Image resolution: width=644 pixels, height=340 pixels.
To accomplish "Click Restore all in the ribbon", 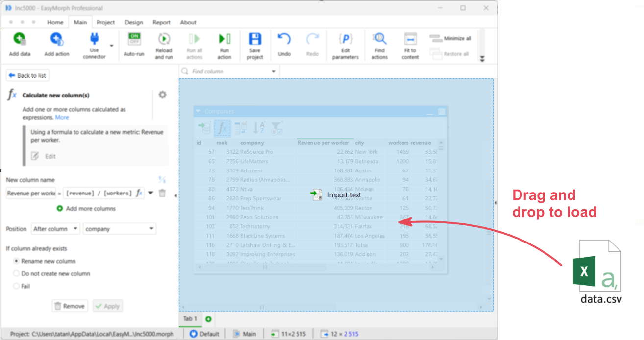I will [449, 53].
